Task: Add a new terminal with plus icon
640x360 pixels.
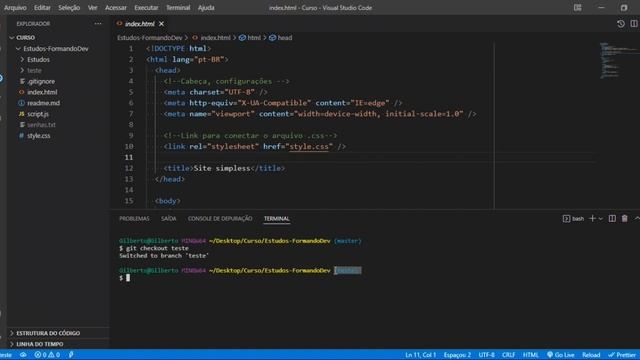Action: (592, 219)
